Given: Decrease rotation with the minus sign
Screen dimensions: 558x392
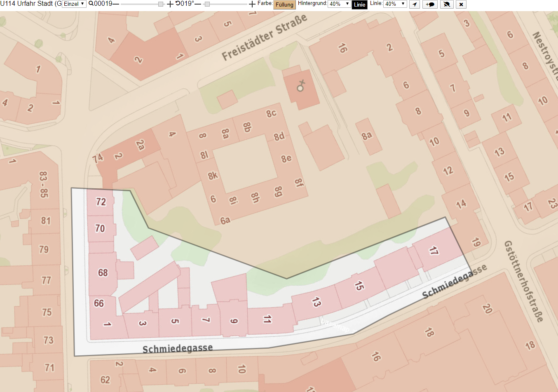Looking at the screenshot, I should 198,4.
